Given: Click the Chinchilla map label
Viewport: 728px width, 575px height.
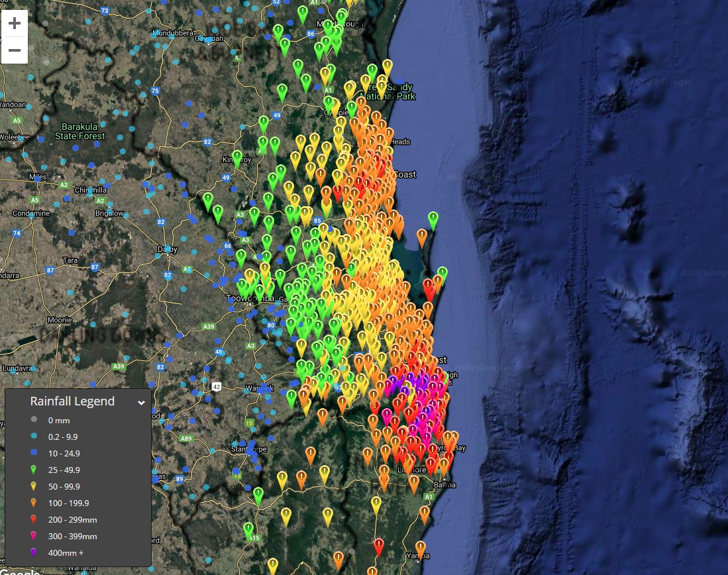Looking at the screenshot, I should [x=91, y=190].
